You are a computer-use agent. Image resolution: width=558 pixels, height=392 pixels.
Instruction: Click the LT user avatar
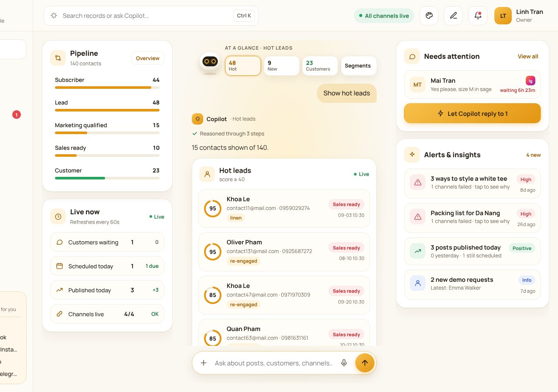point(503,16)
